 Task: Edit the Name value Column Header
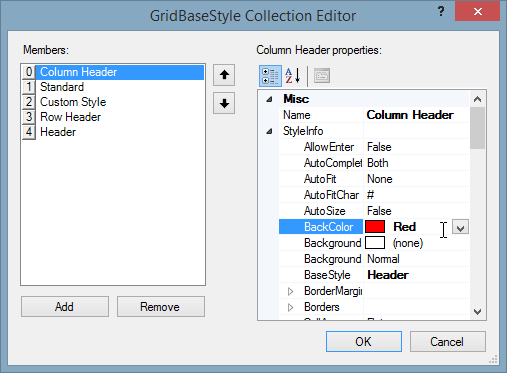point(410,115)
